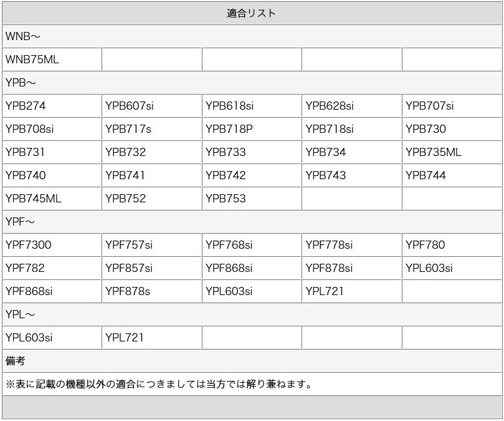Click the YPB274 model cell
This screenshot has height=421, width=504.
pyautogui.click(x=52, y=106)
